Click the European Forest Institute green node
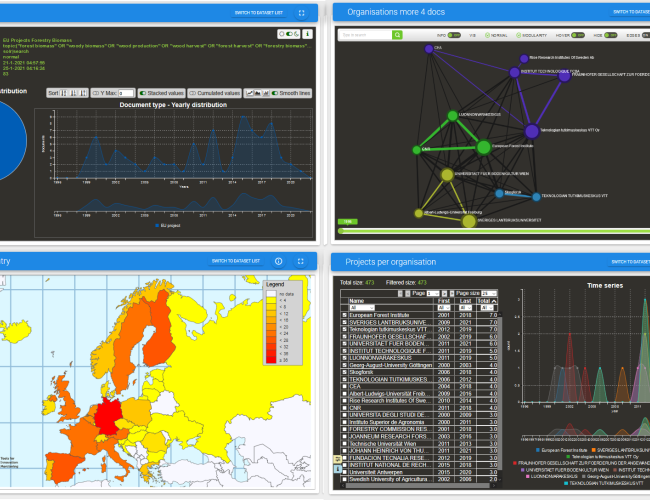Image resolution: width=650 pixels, height=500 pixels. point(483,147)
